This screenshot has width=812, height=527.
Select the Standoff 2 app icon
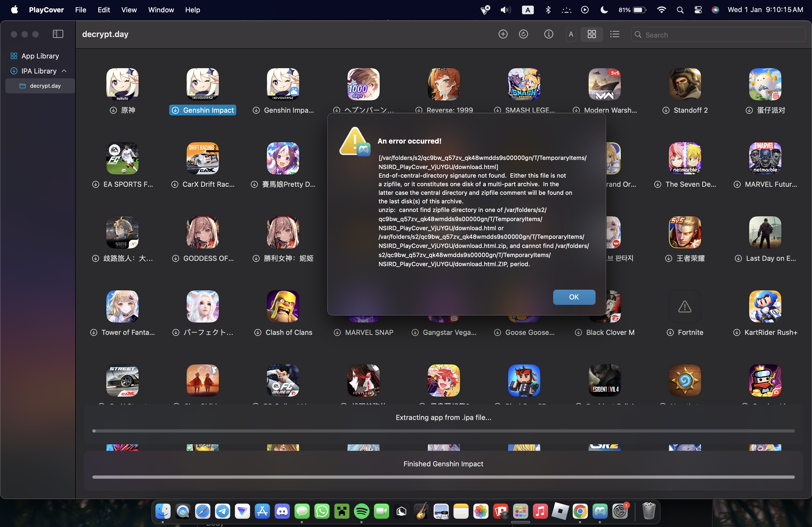click(684, 84)
